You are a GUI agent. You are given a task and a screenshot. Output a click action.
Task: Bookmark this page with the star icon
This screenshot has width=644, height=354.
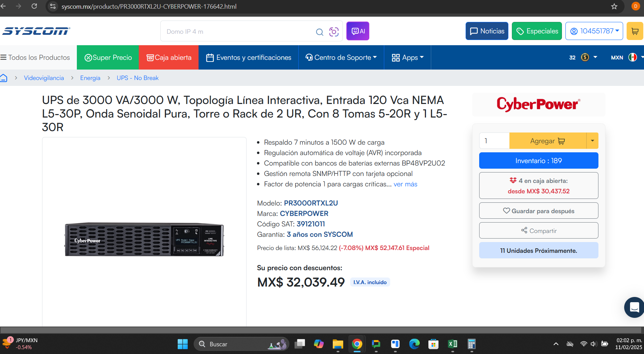(614, 6)
